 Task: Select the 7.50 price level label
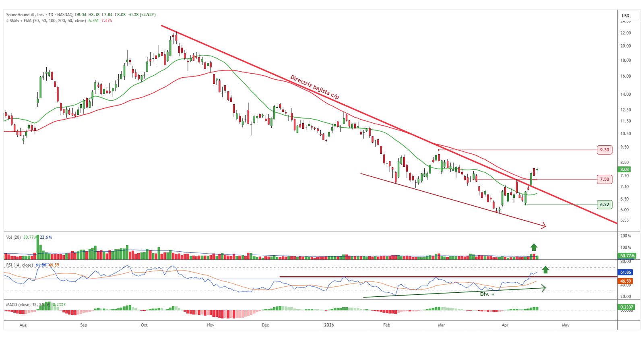(604, 179)
